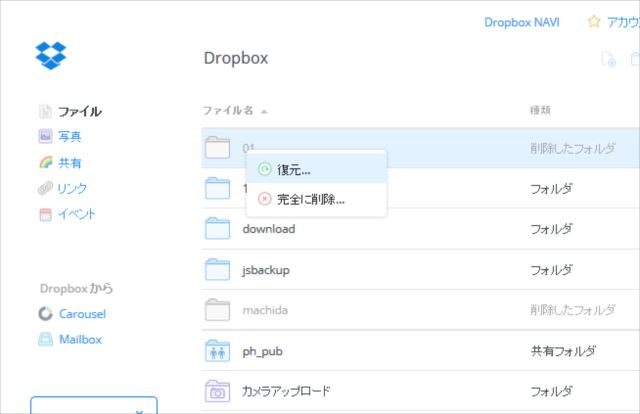The width and height of the screenshot is (640, 414).
Task: Click the star icon next to アカウント
Action: pyautogui.click(x=594, y=21)
